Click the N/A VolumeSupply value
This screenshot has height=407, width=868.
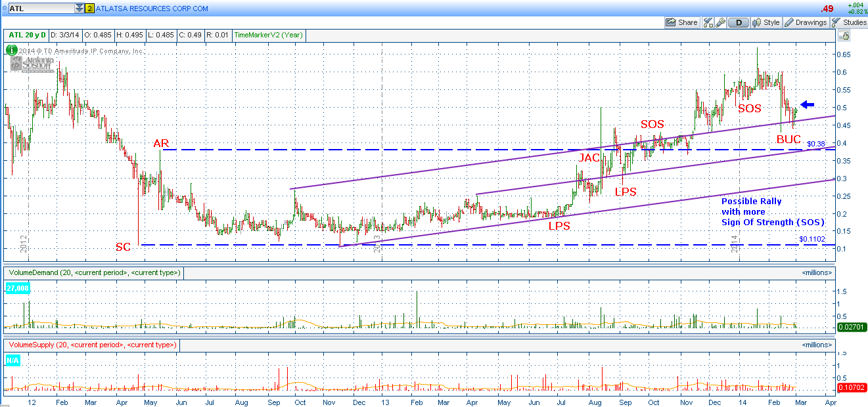(x=13, y=360)
